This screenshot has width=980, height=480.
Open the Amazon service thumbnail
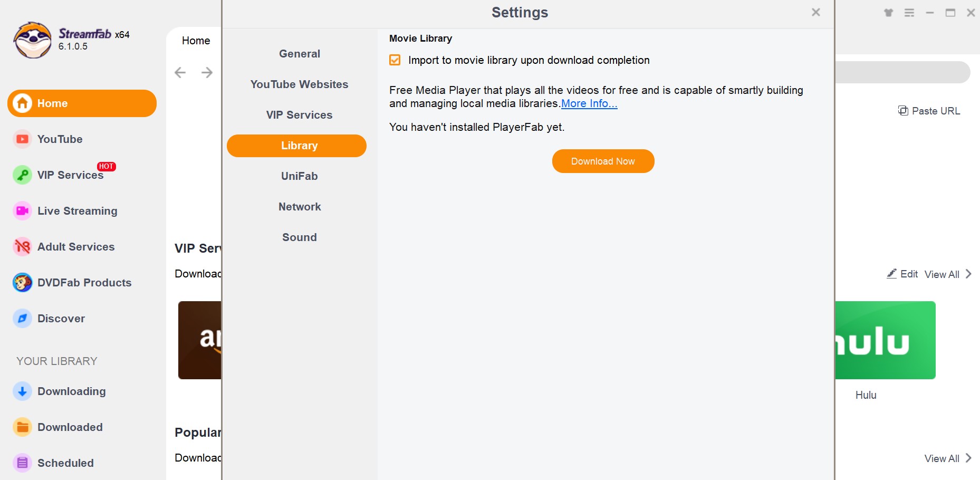tap(200, 340)
